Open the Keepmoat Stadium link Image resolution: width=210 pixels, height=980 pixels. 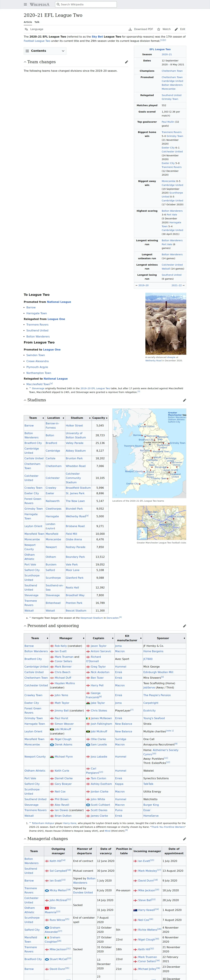click(x=91, y=618)
